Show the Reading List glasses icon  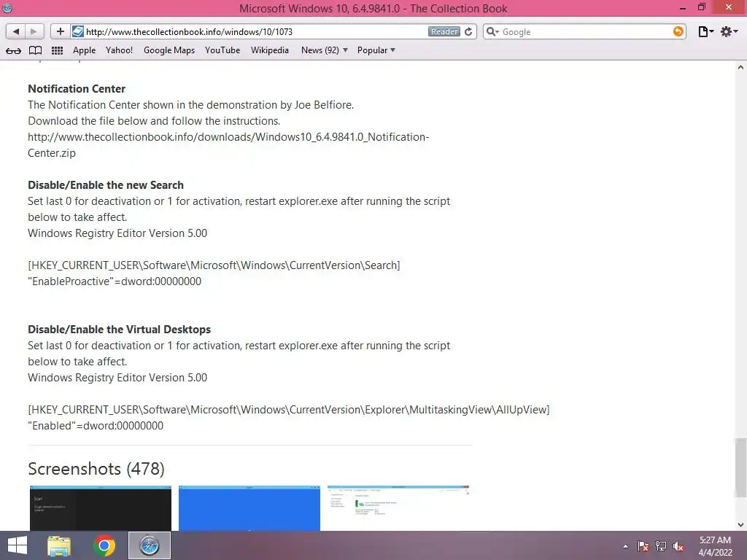(x=13, y=50)
